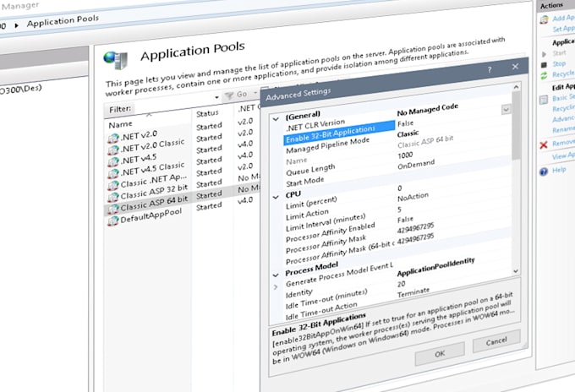Select the DefaultAppPool row name
This screenshot has height=392, width=575.
[151, 215]
